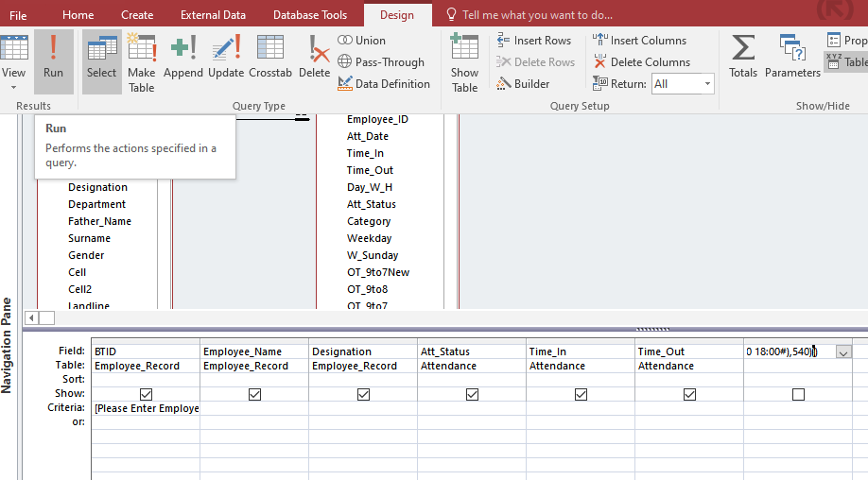
Task: Select the Design tab
Action: tap(397, 15)
